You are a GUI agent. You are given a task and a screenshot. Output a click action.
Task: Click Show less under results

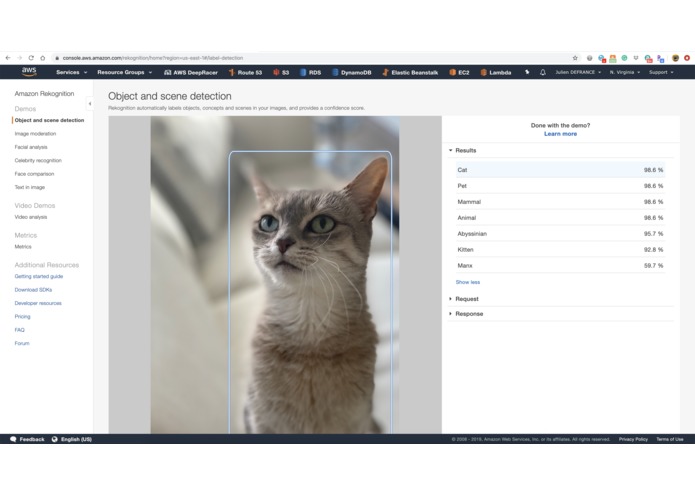468,282
